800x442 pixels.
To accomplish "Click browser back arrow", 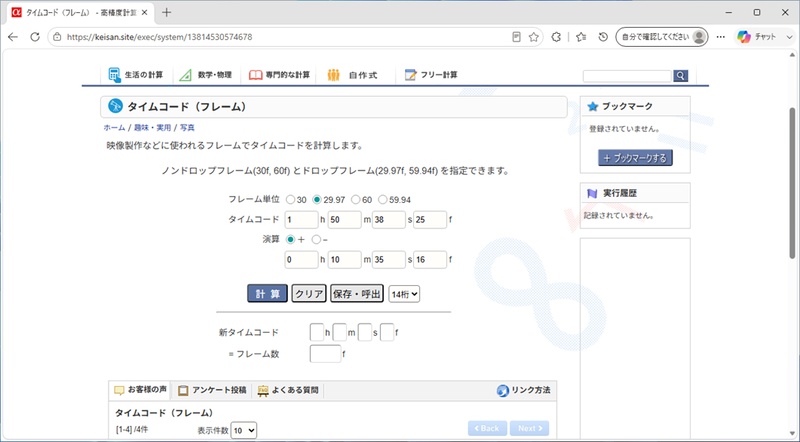I will coord(13,37).
